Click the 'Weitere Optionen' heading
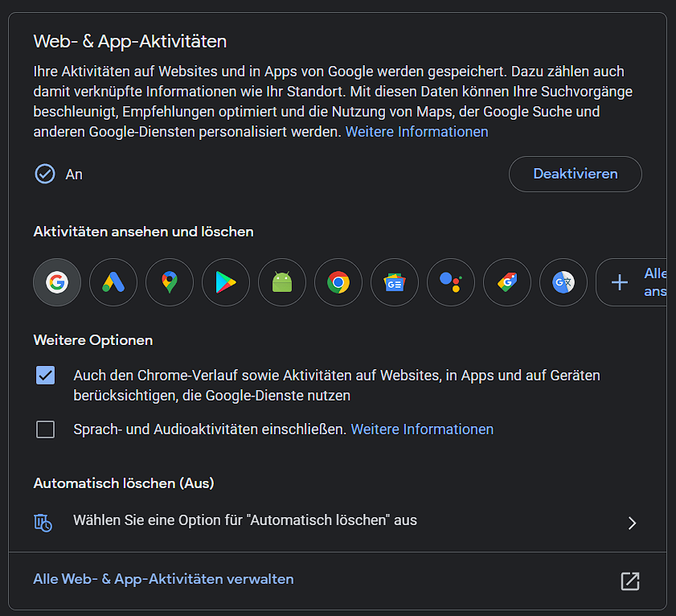The height and width of the screenshot is (616, 676). [x=93, y=340]
